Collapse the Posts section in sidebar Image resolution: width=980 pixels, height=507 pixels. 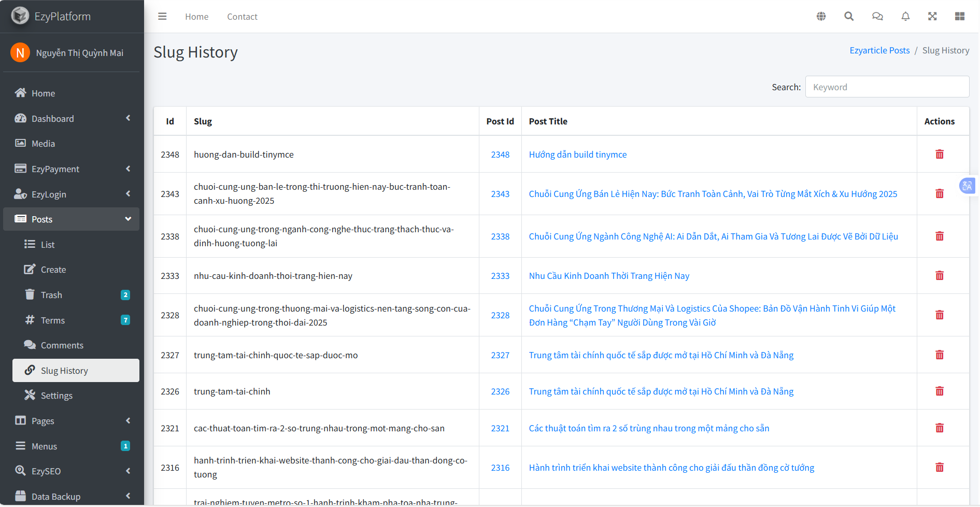[71, 219]
